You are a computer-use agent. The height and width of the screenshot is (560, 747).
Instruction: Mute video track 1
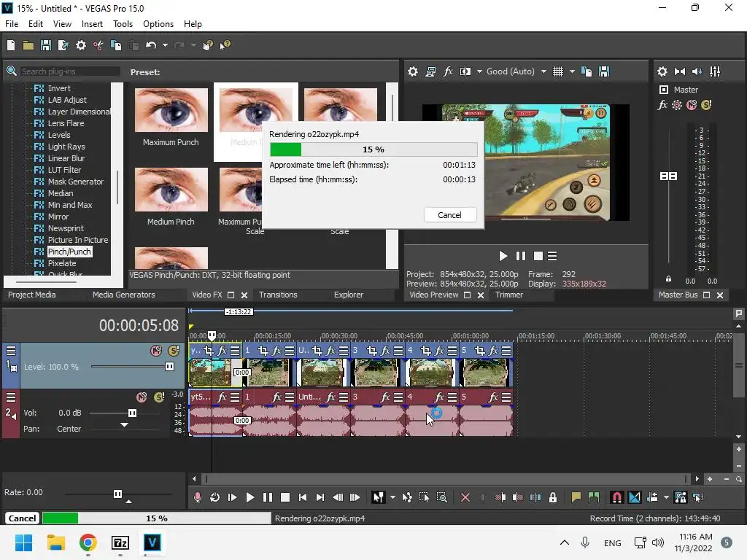point(156,351)
